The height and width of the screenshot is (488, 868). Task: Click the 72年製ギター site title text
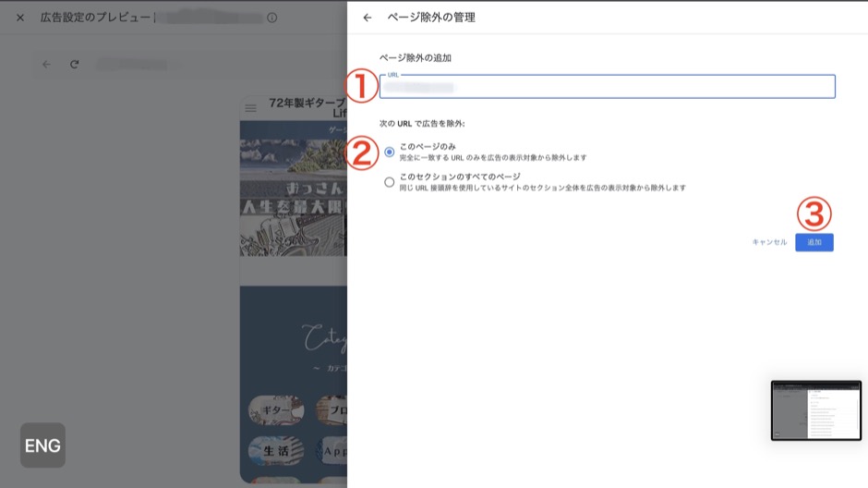307,104
